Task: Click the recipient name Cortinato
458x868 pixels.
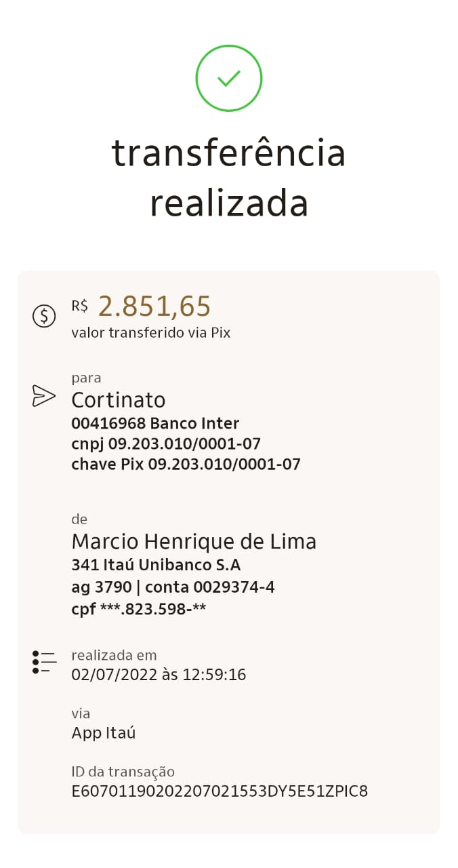Action: (119, 399)
